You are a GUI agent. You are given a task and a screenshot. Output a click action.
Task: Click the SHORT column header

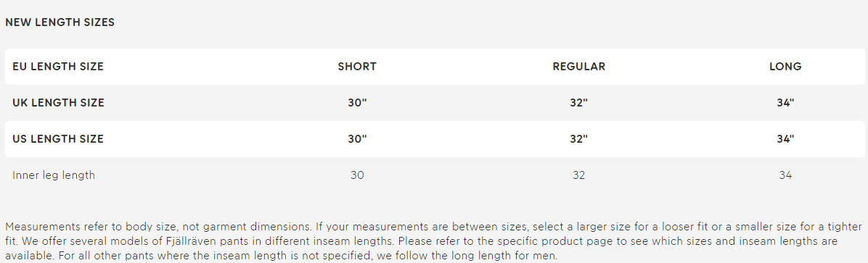pyautogui.click(x=357, y=67)
